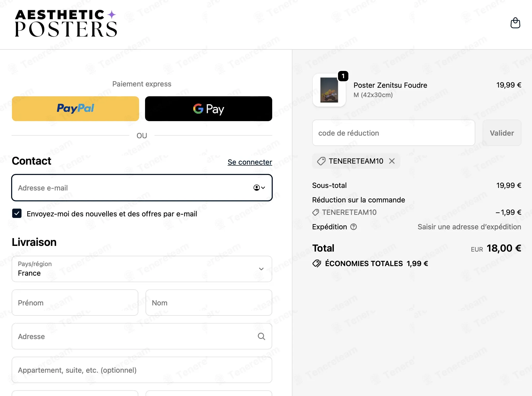Click the Nom input field
532x396 pixels.
click(209, 303)
